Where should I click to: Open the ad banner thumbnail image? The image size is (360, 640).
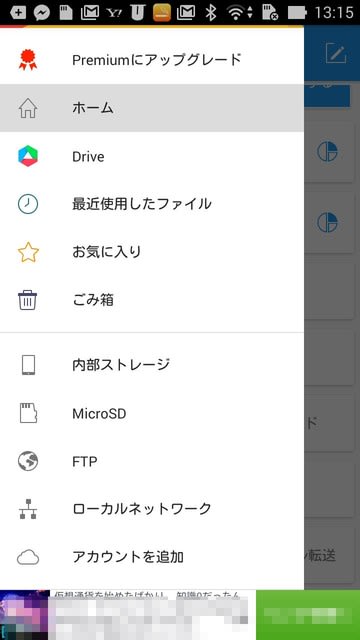(24, 615)
